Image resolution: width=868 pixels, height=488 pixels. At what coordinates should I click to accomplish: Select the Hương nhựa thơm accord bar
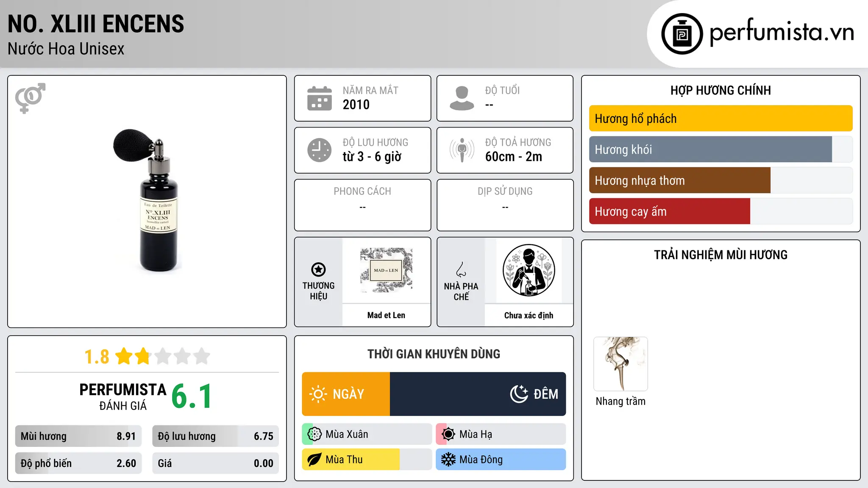(721, 180)
